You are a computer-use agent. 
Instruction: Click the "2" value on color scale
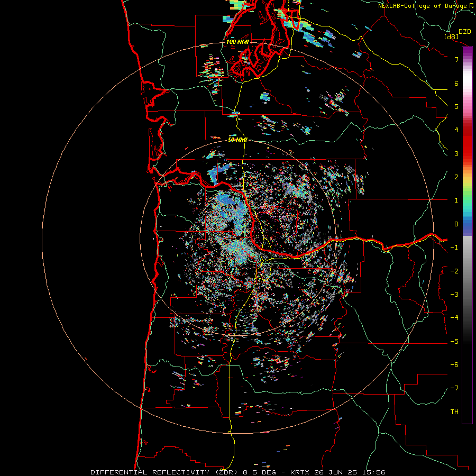click(456, 177)
